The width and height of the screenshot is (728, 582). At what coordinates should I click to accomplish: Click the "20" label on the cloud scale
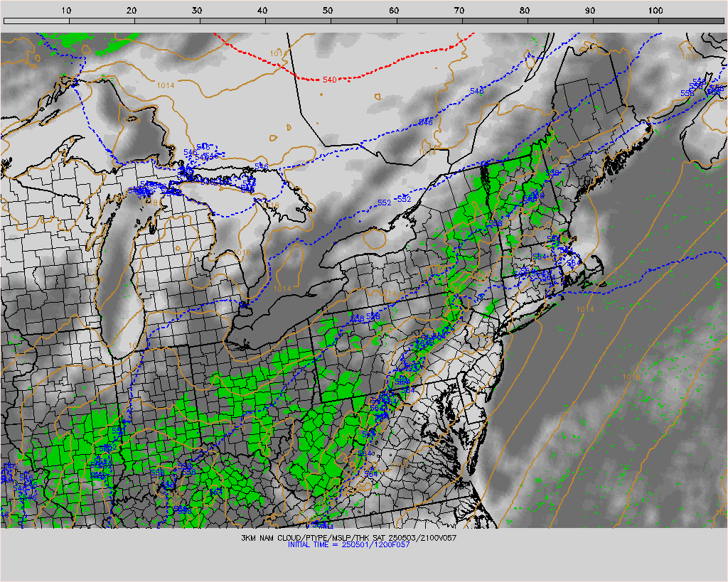coord(132,11)
